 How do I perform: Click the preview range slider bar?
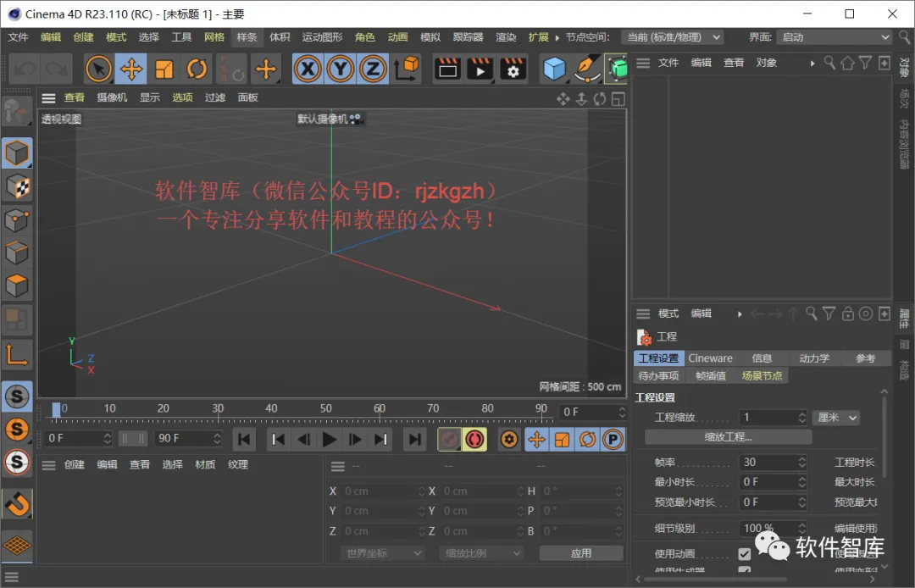tap(133, 438)
